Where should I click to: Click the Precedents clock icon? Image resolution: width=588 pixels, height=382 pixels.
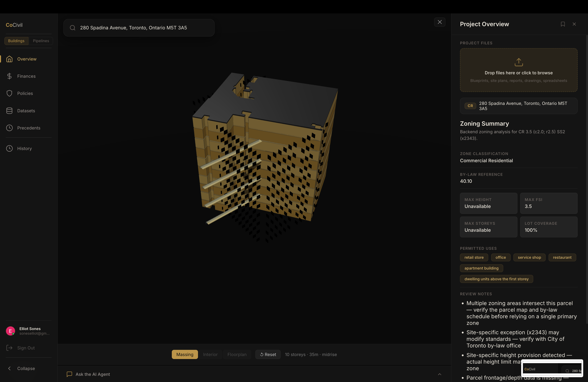point(9,128)
